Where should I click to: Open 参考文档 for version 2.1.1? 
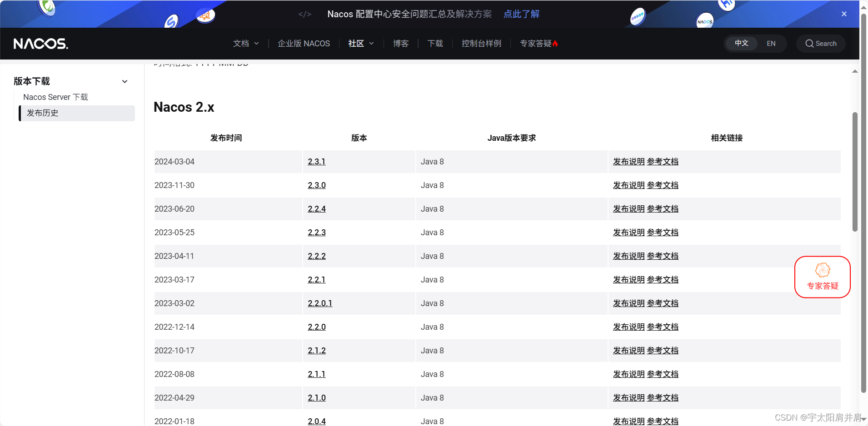[663, 374]
